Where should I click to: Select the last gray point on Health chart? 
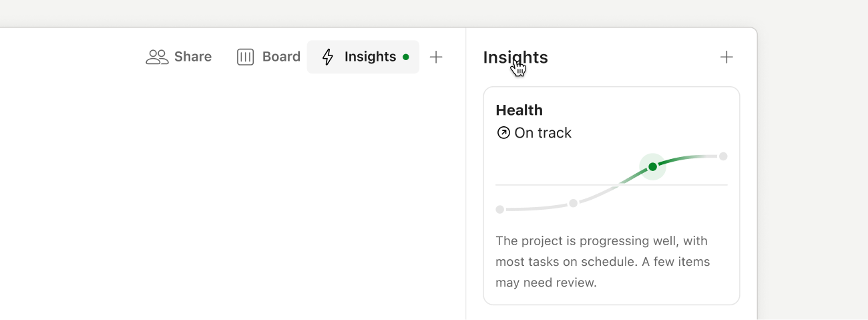pyautogui.click(x=723, y=156)
